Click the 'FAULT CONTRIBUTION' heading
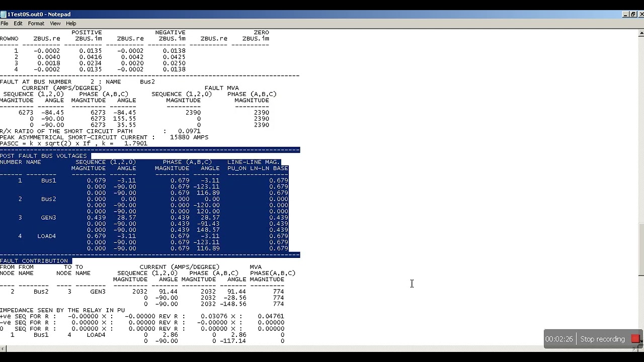 pos(34,261)
